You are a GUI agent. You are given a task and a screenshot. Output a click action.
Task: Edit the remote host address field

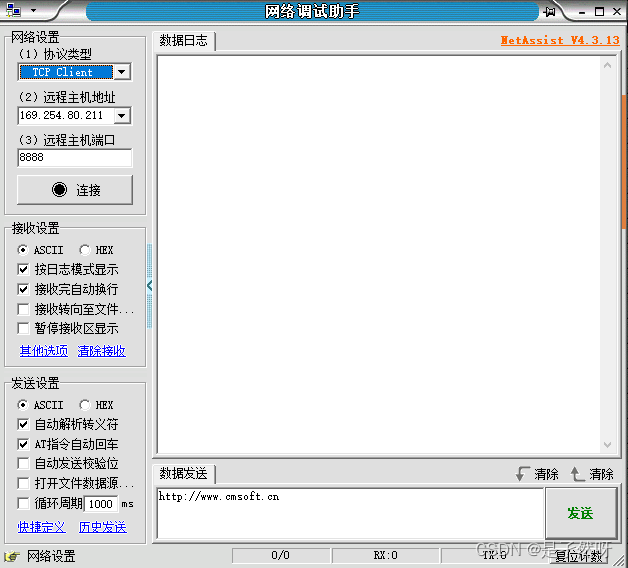[x=66, y=116]
